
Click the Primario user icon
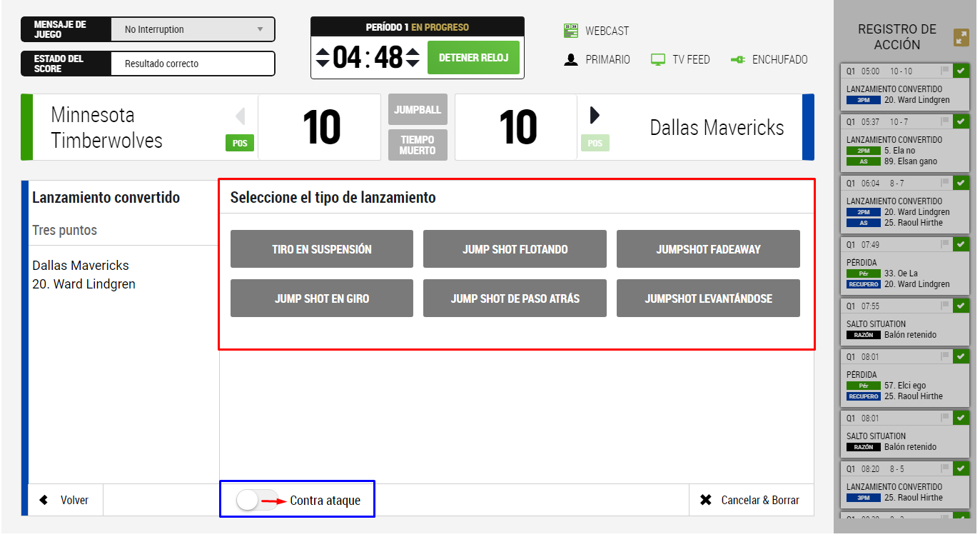tap(570, 60)
